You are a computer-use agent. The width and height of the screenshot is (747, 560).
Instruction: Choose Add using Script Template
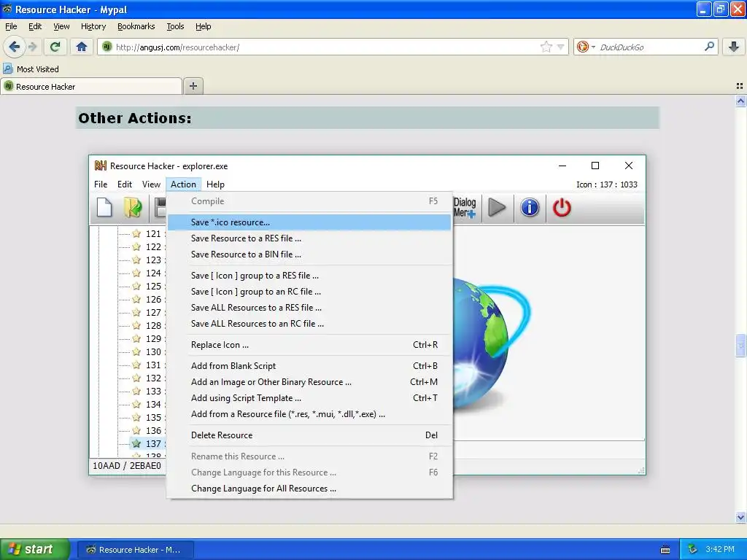coord(309,398)
